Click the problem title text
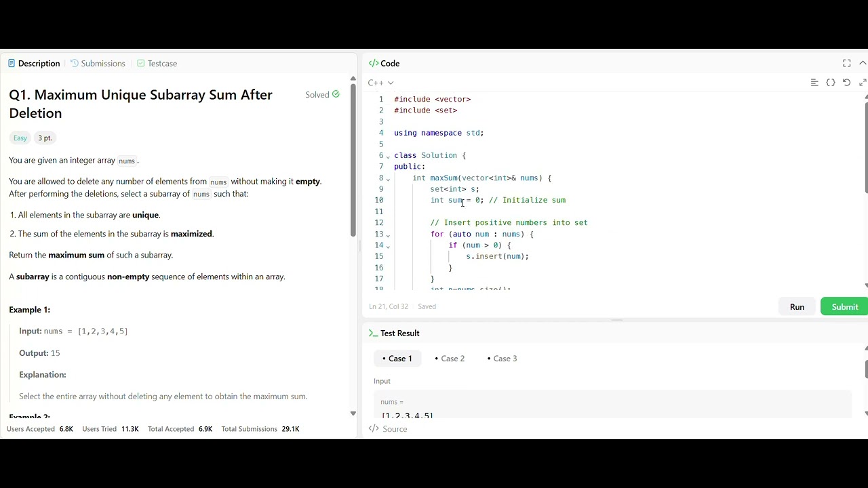Image resolution: width=868 pixels, height=488 pixels. [x=140, y=104]
